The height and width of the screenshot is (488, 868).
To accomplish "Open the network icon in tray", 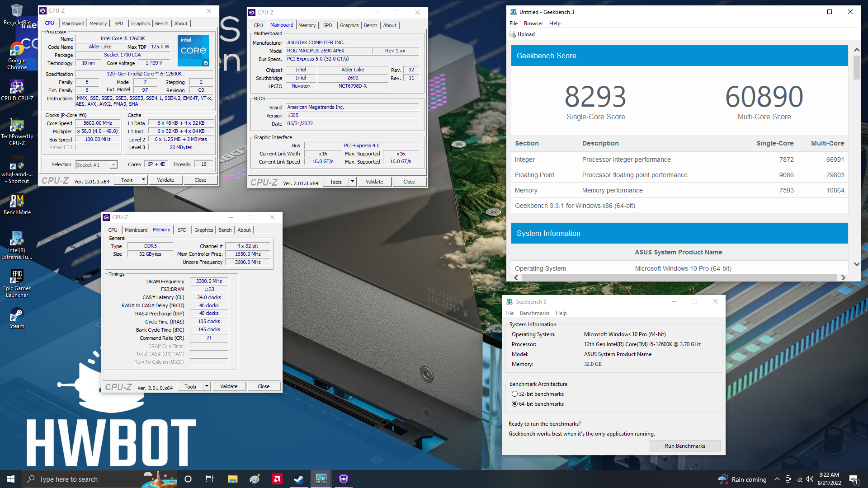I will tap(799, 479).
